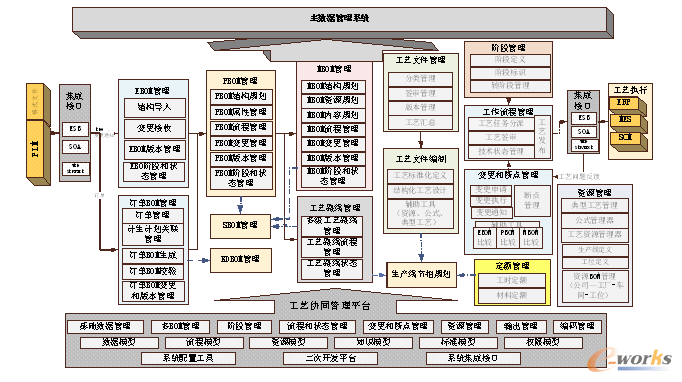Click the 生产线节拍规划 box
Viewport: 682px width, 382px height.
[421, 275]
